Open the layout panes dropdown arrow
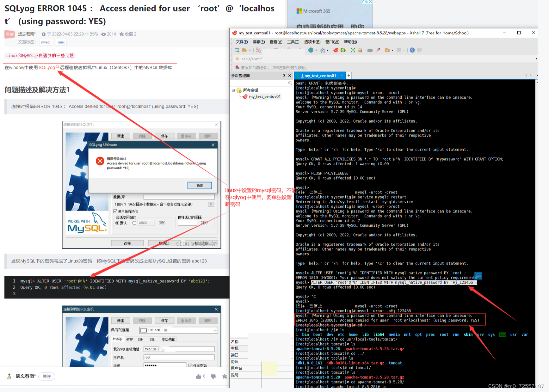Viewport: 549px width, 392px height. point(404,50)
